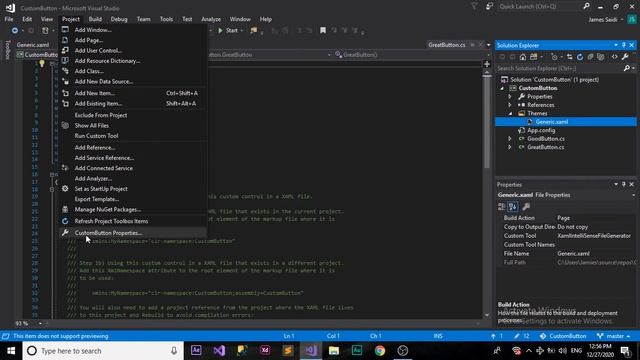640x360 pixels.
Task: Select CustomButton Properties menu entry
Action: coord(133,233)
